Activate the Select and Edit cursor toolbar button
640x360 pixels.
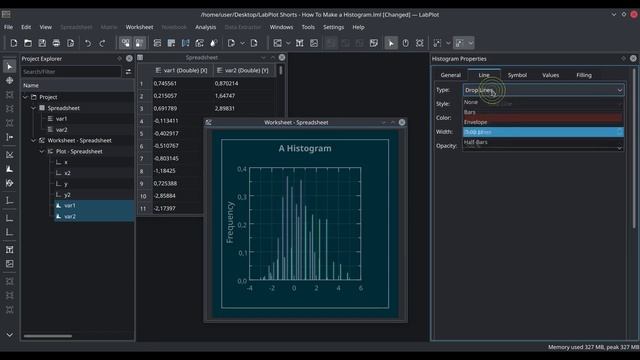pos(391,43)
